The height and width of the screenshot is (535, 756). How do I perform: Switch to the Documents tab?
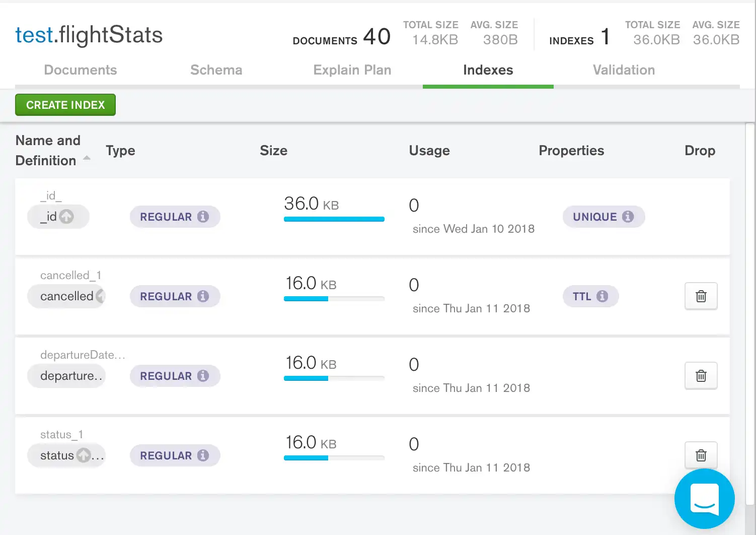(x=81, y=70)
